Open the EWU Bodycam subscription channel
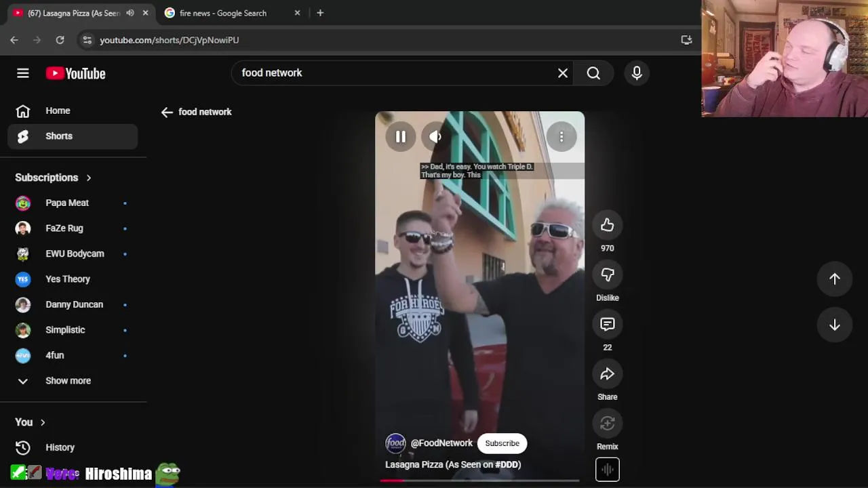 [x=73, y=253]
